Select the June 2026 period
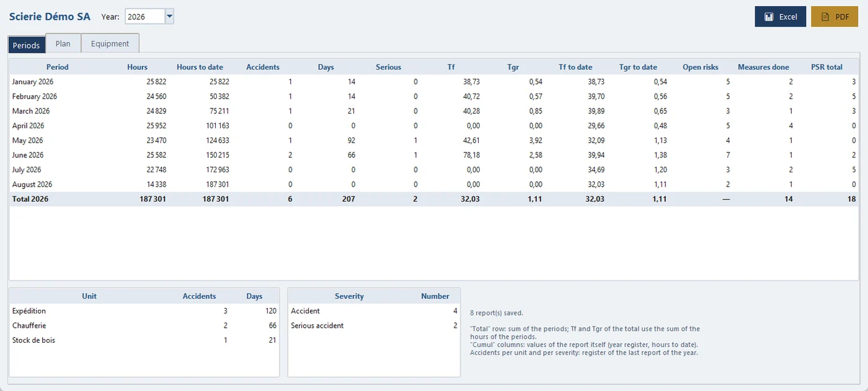Image resolution: width=868 pixels, height=391 pixels. click(x=433, y=155)
